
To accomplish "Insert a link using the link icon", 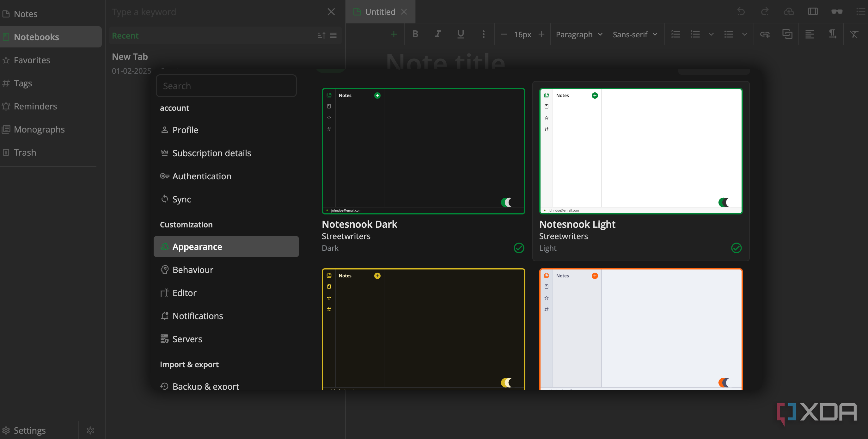I will [765, 34].
